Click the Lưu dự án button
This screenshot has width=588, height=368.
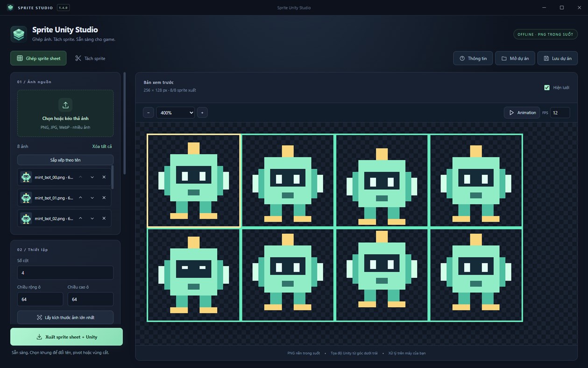click(557, 58)
